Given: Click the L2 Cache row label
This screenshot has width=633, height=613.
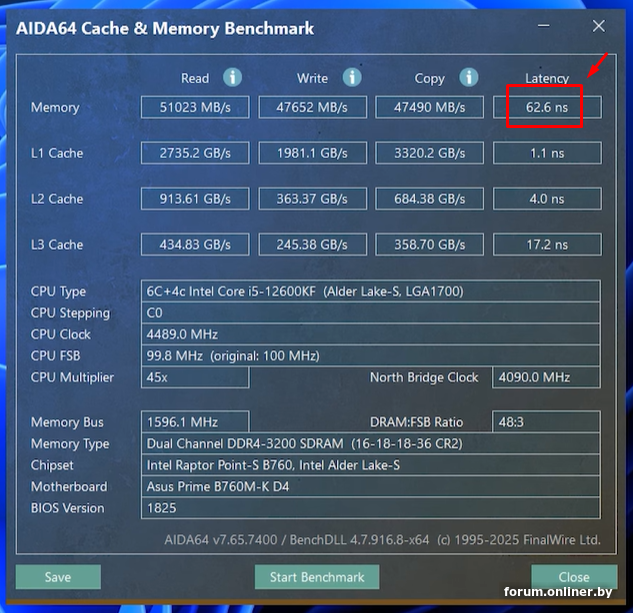Looking at the screenshot, I should point(57,199).
